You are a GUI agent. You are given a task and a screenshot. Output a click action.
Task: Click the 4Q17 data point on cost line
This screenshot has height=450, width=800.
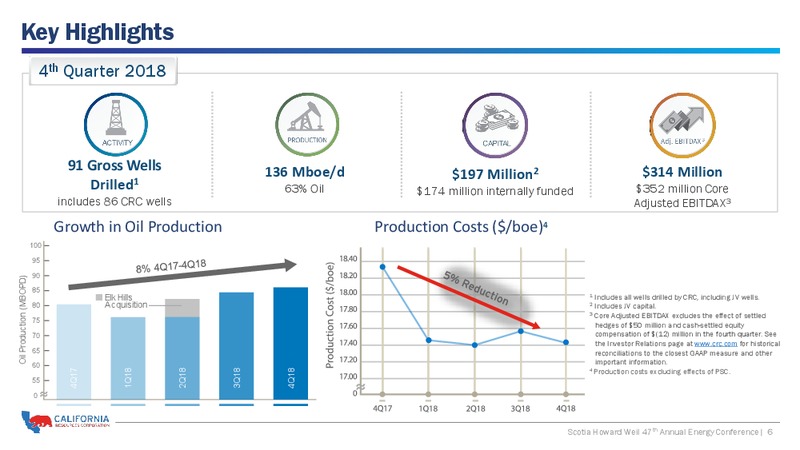(x=383, y=267)
